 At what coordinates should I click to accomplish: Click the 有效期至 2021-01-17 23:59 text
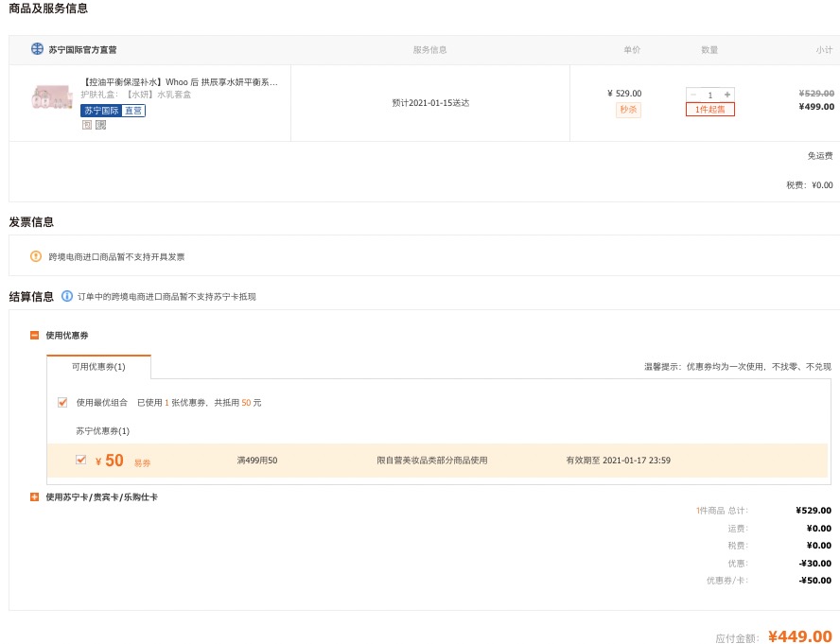pos(619,461)
